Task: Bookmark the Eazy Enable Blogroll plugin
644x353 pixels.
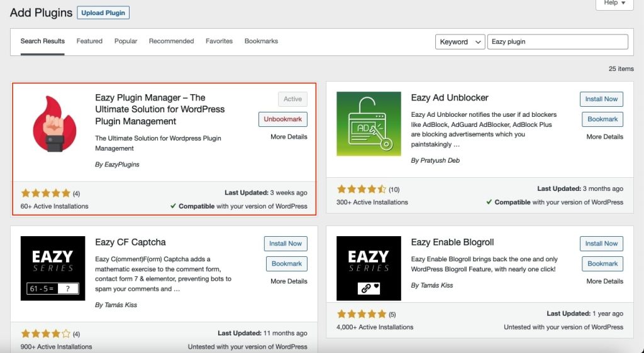Action: pos(602,264)
